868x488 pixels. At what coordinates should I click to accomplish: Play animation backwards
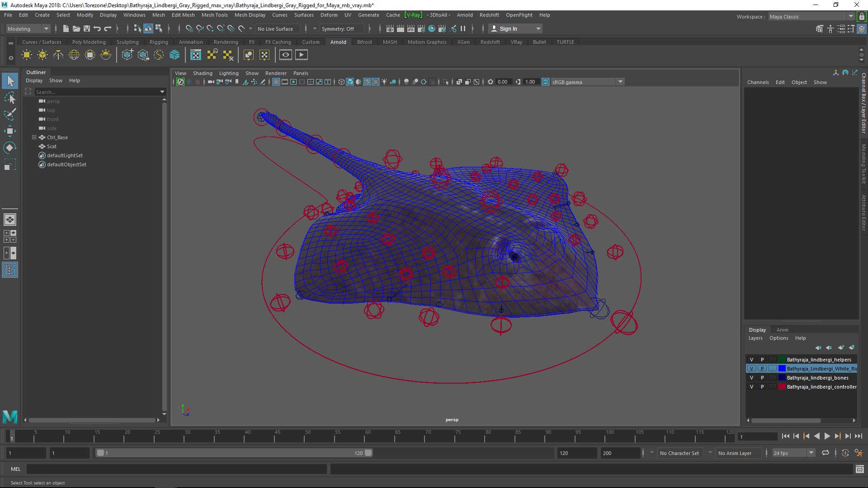(x=816, y=436)
